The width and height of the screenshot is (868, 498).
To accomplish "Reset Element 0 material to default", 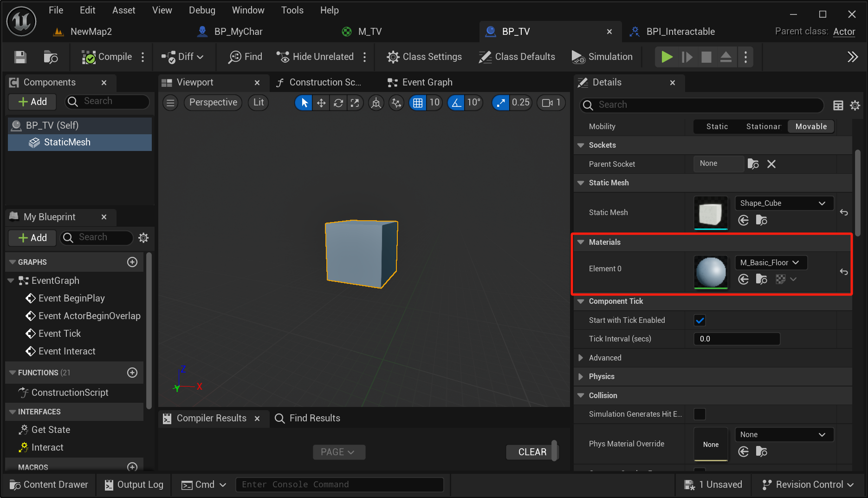I will [844, 272].
